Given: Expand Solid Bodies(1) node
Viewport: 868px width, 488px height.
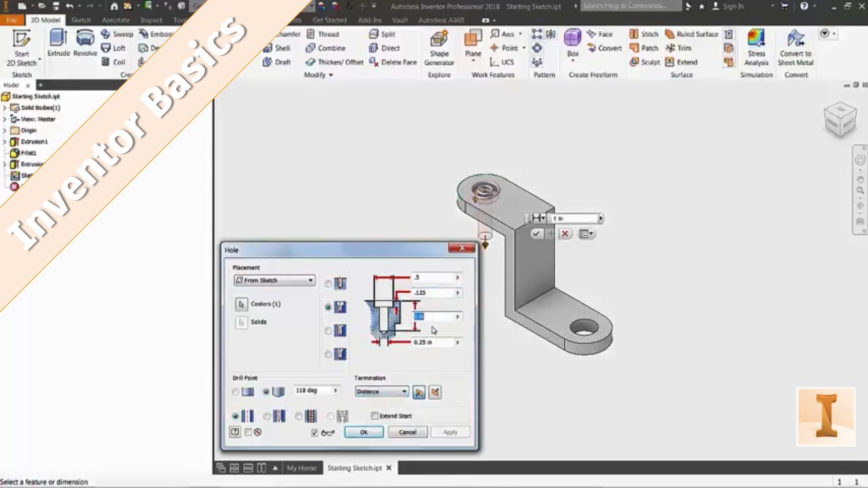Looking at the screenshot, I should coord(5,108).
